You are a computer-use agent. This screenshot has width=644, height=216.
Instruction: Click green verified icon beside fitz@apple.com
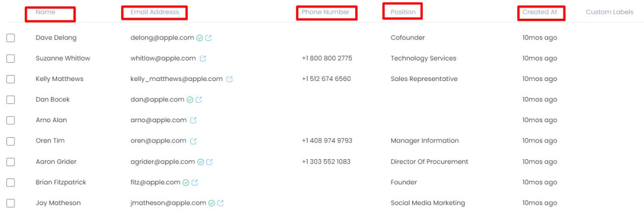click(186, 183)
